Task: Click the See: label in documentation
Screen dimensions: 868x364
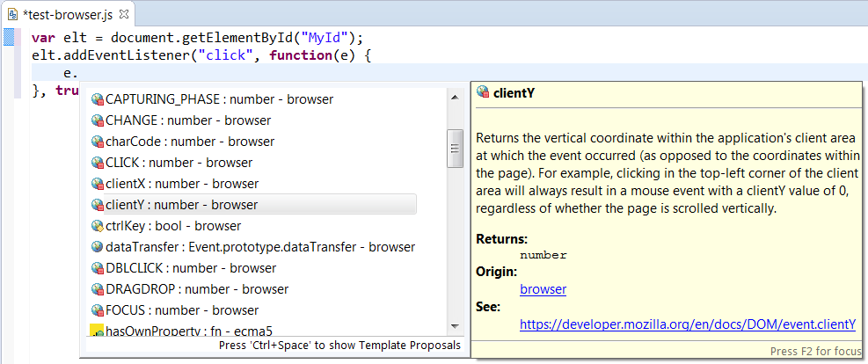Action: tap(488, 307)
